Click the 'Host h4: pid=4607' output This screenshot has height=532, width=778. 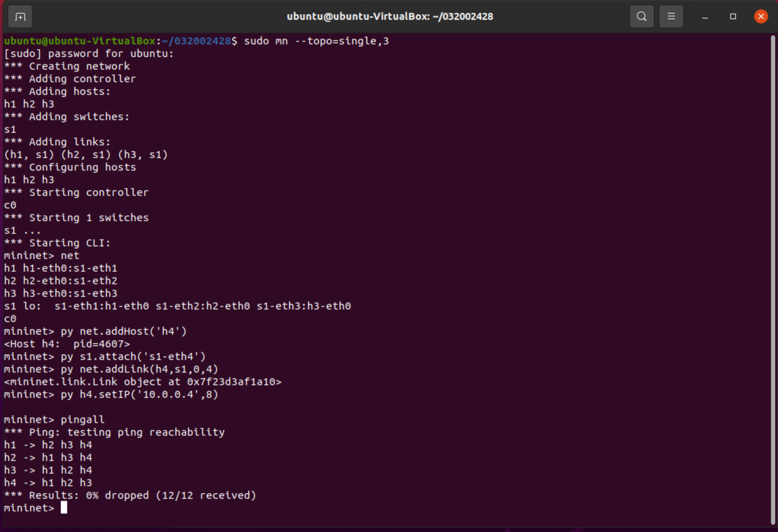(67, 344)
